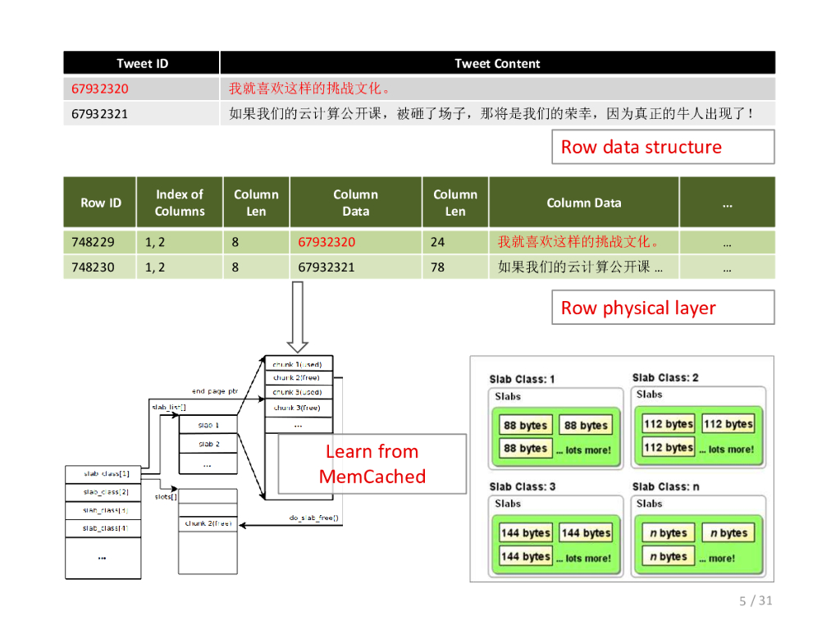Screen dimensions: 840x630
Task: Click the 'Slab Class: n' heading
Action: pos(666,486)
